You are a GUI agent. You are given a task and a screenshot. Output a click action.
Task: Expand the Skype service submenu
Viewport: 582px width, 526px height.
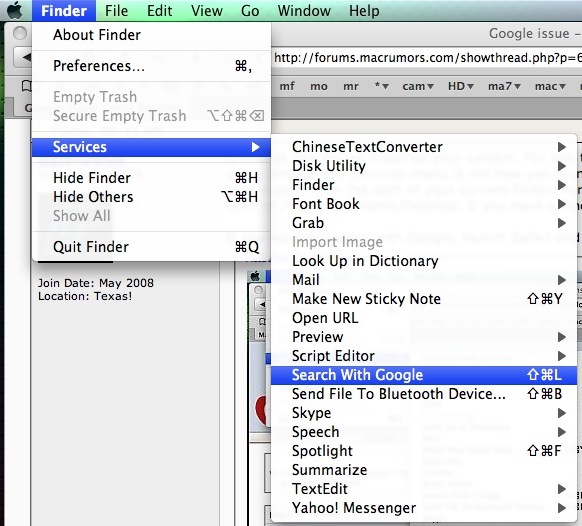(x=424, y=413)
